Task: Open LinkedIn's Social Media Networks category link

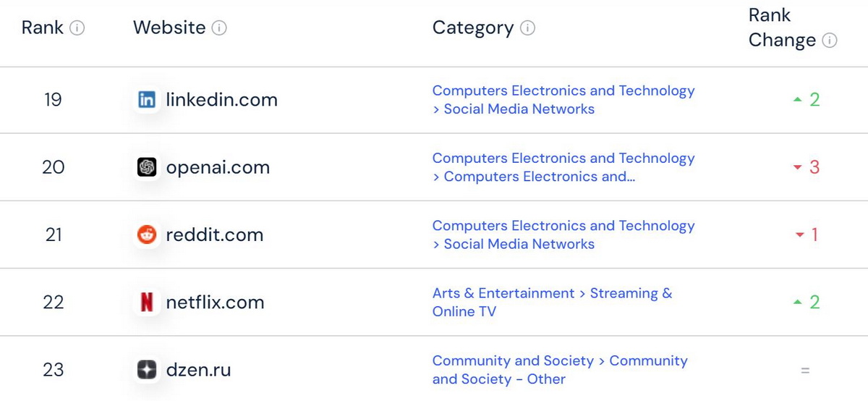Action: [519, 109]
